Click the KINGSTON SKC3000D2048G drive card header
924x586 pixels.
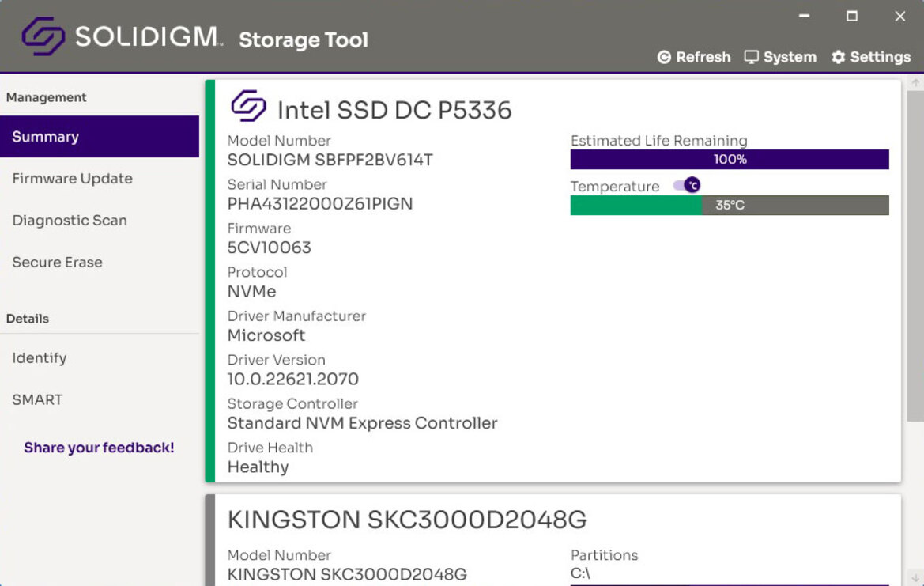407,520
